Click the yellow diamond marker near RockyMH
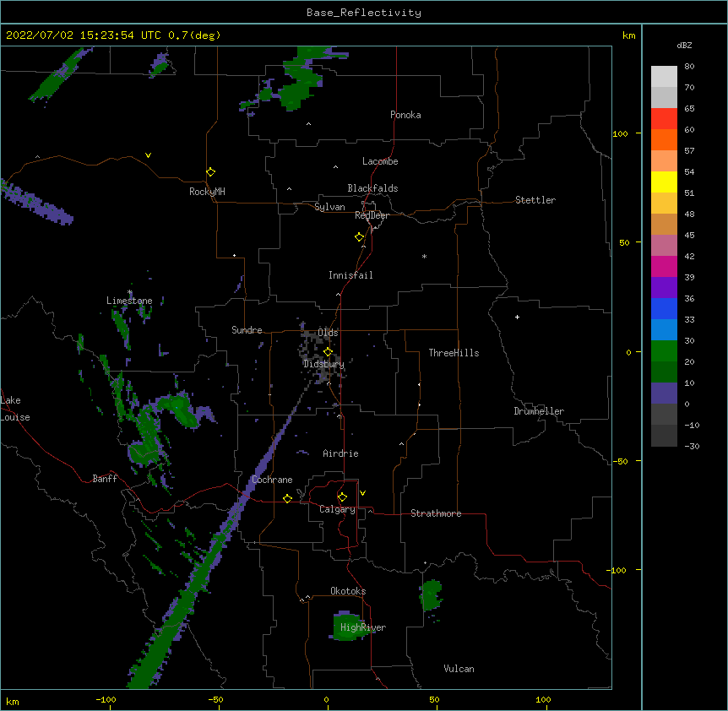This screenshot has width=728, height=711. pos(211,172)
